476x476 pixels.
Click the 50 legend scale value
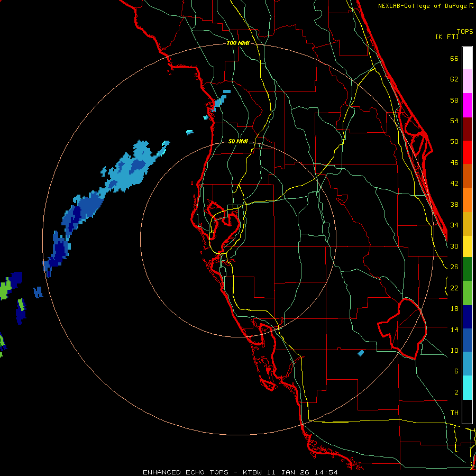coord(454,141)
